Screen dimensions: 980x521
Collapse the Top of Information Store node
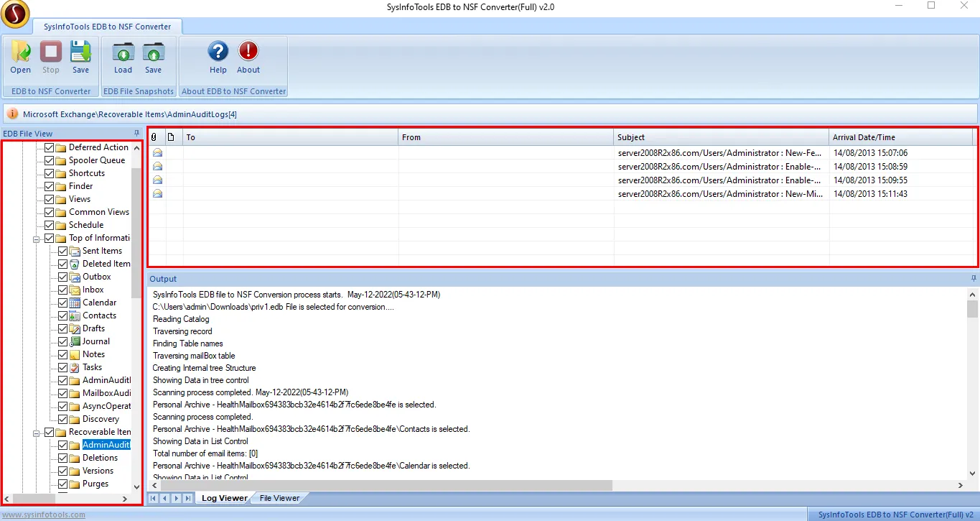(x=36, y=238)
